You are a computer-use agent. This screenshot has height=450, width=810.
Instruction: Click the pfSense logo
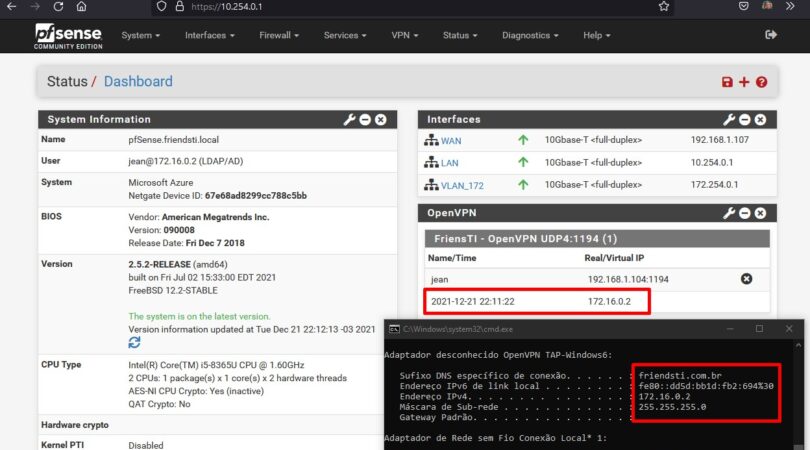click(67, 35)
